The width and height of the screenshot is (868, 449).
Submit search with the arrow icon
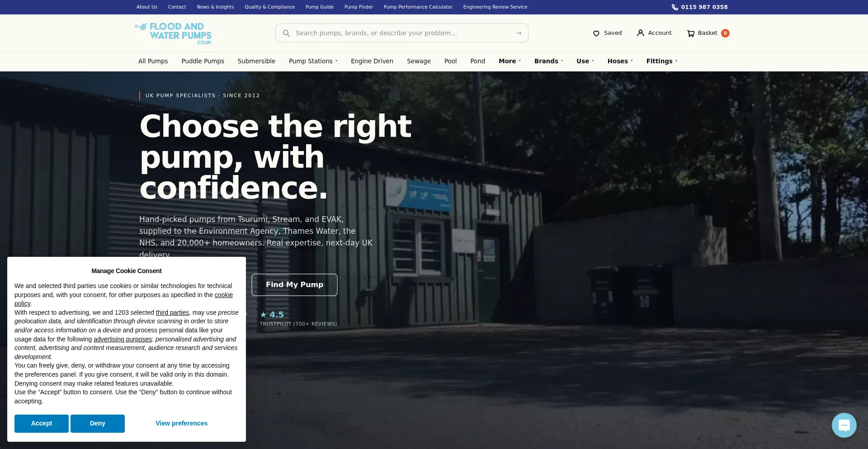pos(519,33)
